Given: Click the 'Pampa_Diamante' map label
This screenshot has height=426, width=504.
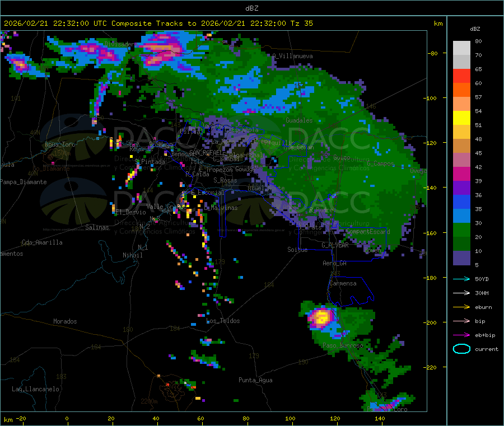Looking at the screenshot, I should 23,182.
